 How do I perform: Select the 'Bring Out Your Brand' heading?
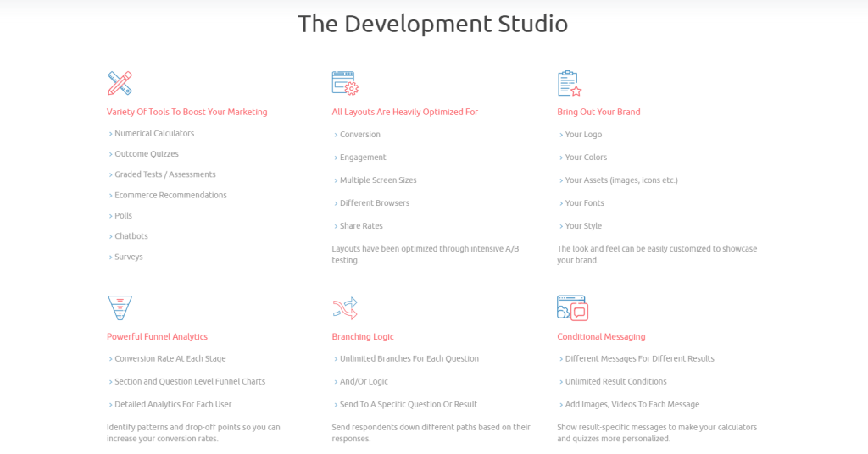tap(598, 112)
